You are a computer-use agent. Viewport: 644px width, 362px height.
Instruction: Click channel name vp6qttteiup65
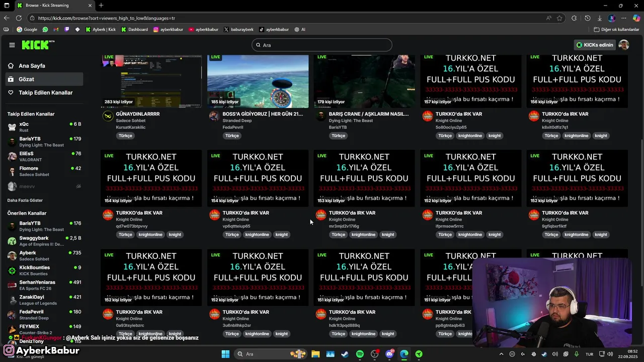point(236,226)
